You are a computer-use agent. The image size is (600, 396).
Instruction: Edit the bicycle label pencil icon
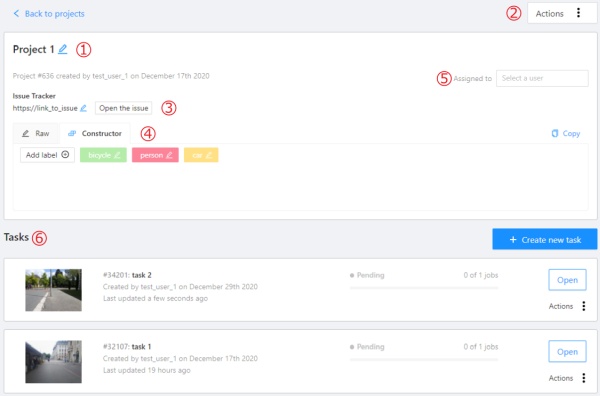[117, 155]
